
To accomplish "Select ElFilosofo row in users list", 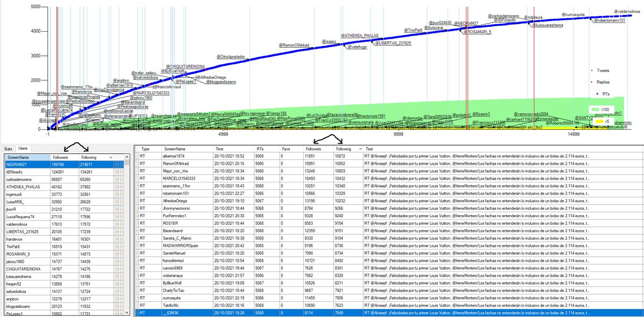I will click(x=64, y=172).
